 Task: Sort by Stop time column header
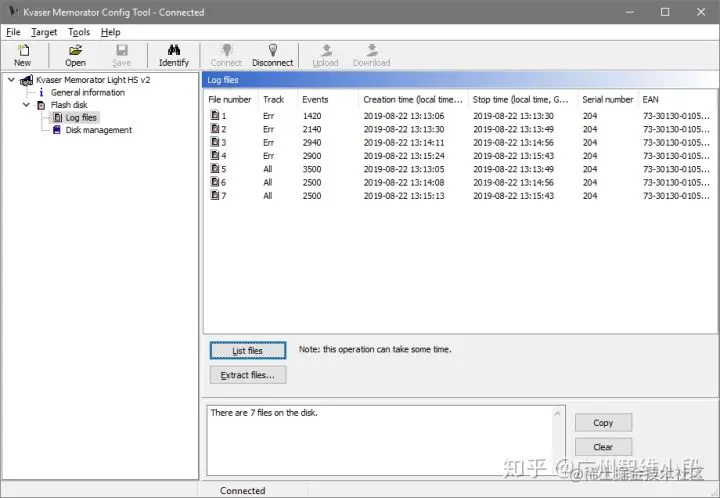(523, 100)
